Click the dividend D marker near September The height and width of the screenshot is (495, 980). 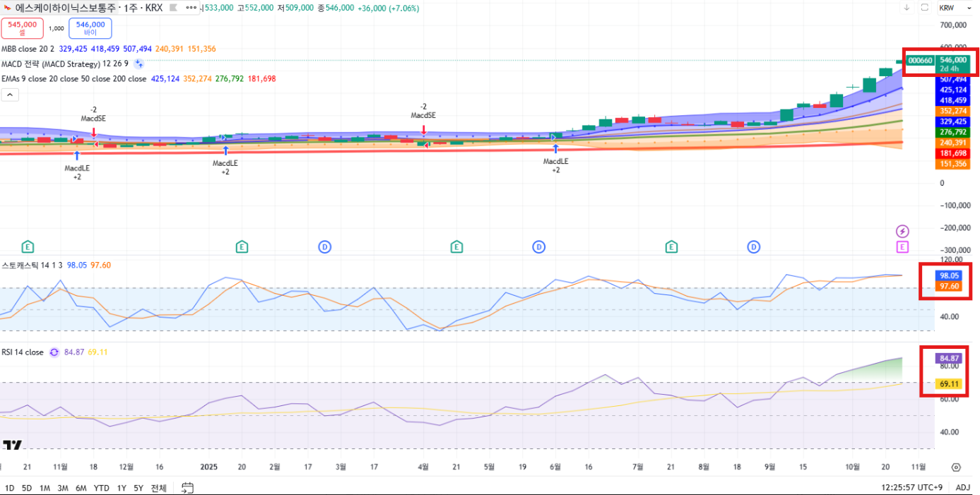(754, 246)
